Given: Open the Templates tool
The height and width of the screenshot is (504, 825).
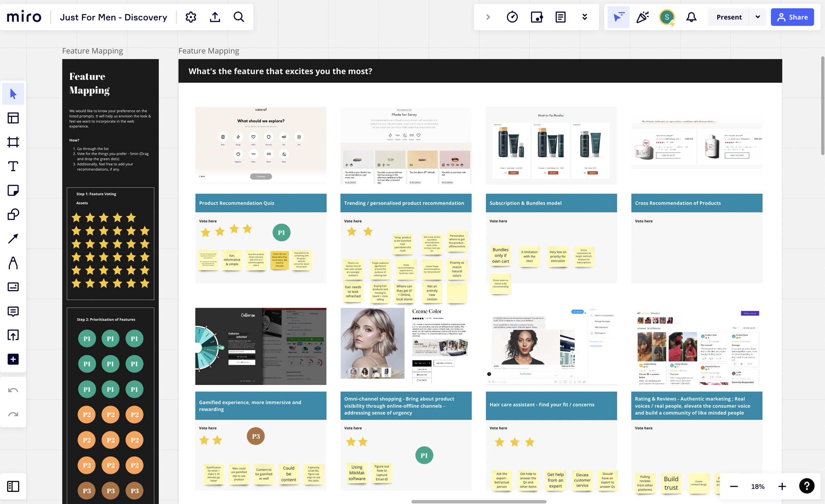Looking at the screenshot, I should (x=13, y=118).
